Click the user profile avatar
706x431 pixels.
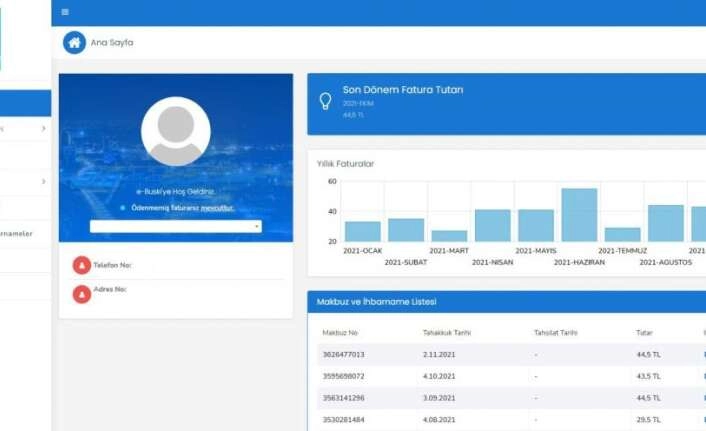pos(175,131)
